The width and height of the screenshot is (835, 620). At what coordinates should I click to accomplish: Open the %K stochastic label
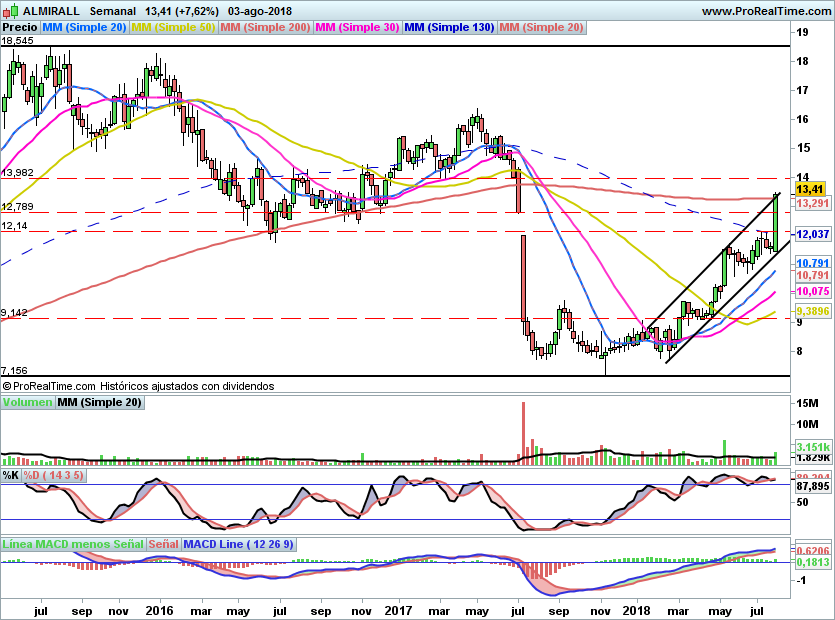tap(11, 475)
